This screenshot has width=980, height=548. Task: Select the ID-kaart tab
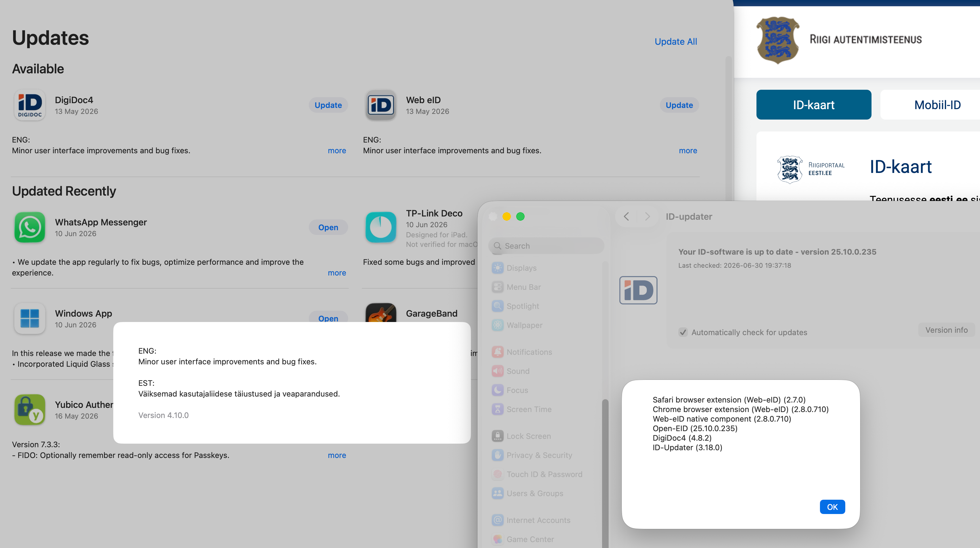pyautogui.click(x=814, y=105)
